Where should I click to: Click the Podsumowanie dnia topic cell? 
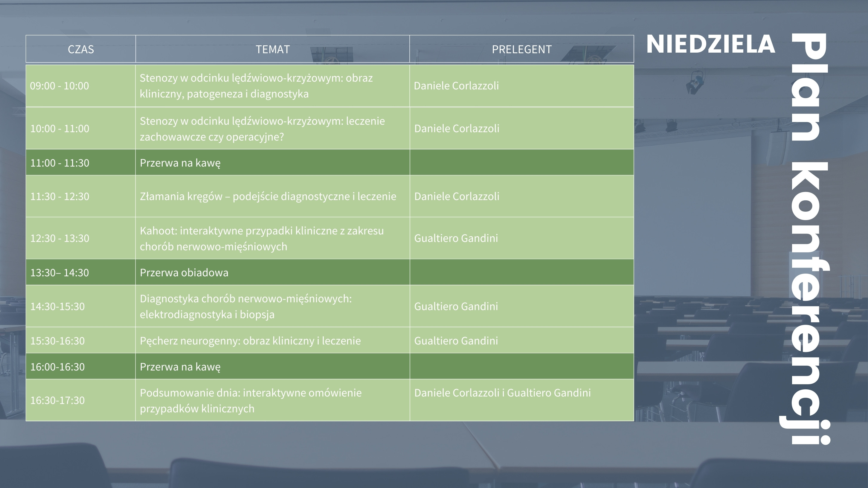[x=251, y=400]
